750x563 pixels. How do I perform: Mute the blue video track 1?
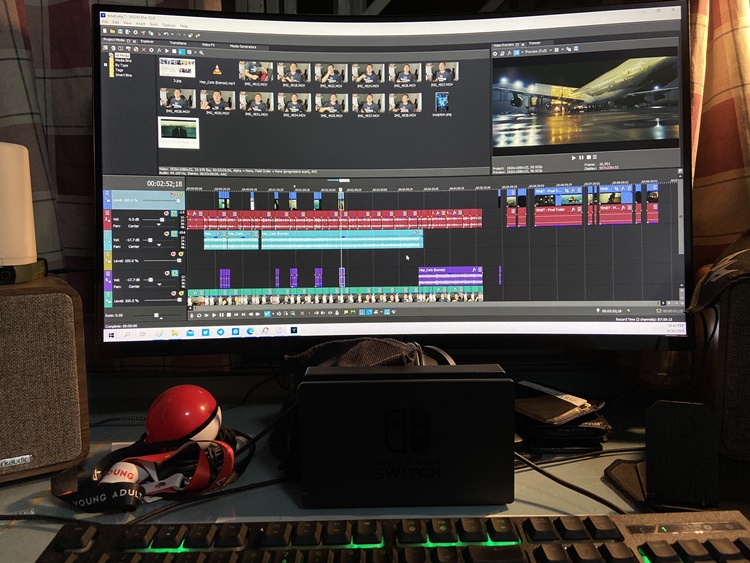click(x=172, y=194)
